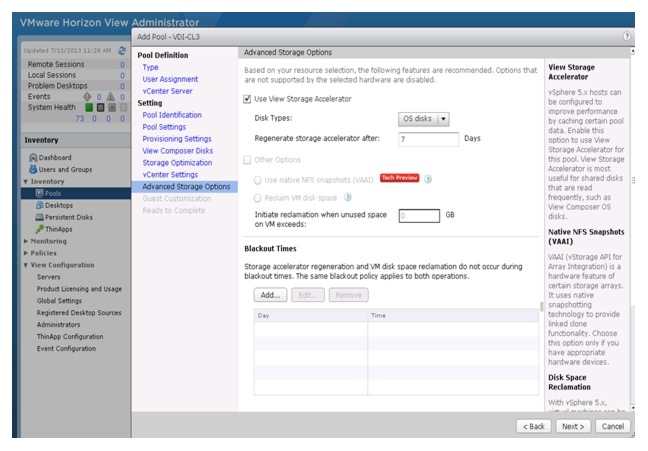Click the System Health count 73
This screenshot has width=648, height=451.
(x=79, y=119)
